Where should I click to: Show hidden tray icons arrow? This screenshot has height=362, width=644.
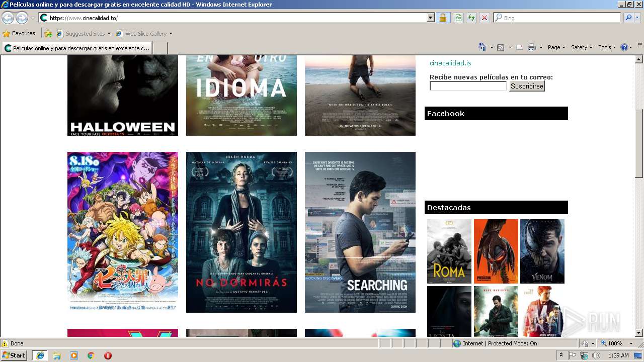pyautogui.click(x=561, y=355)
